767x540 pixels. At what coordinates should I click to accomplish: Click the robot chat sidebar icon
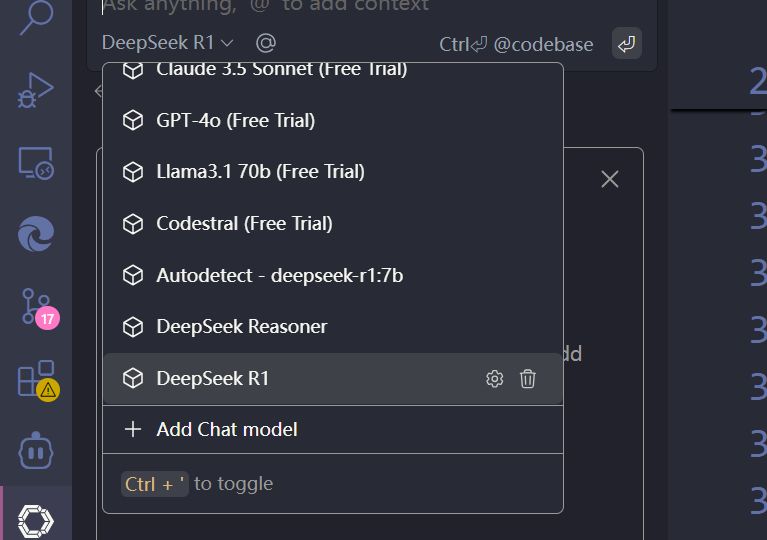(x=36, y=451)
